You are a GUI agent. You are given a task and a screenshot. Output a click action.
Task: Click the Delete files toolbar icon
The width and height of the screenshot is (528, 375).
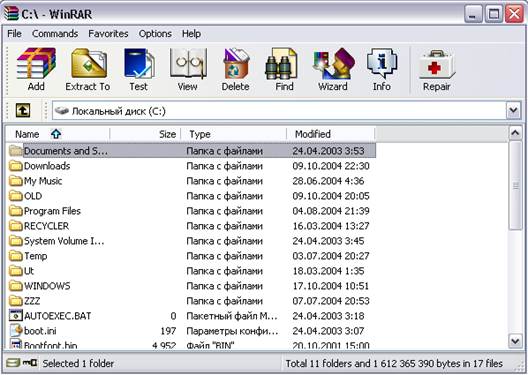(236, 64)
